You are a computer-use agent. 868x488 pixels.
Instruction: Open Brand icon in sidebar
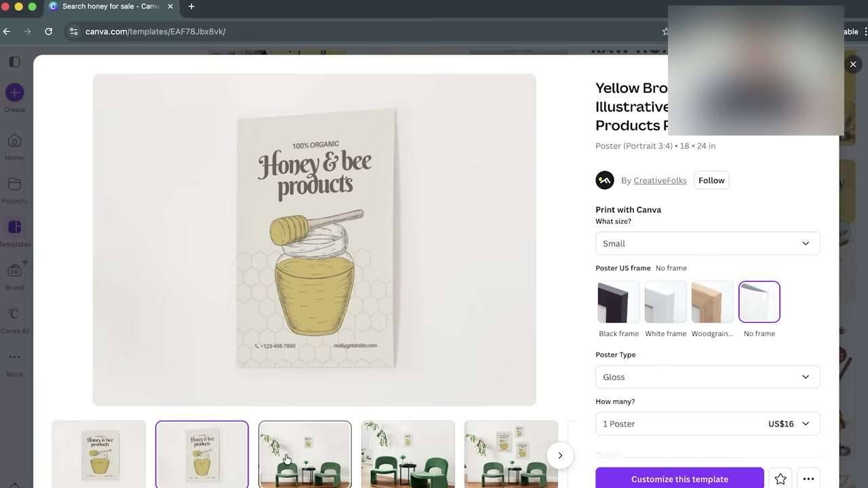[14, 271]
